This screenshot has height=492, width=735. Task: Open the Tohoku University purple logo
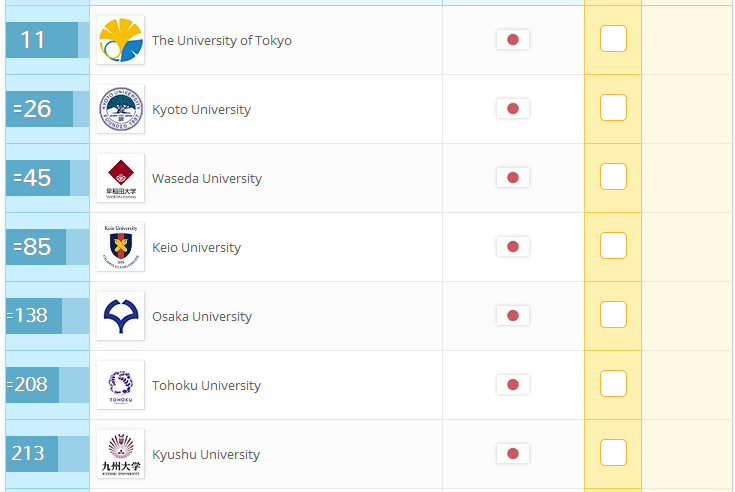pyautogui.click(x=120, y=385)
